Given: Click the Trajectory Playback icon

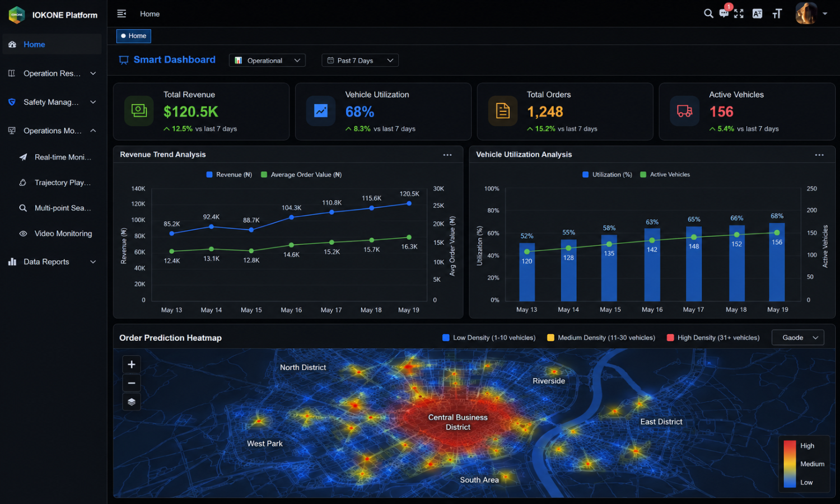Looking at the screenshot, I should pyautogui.click(x=23, y=183).
